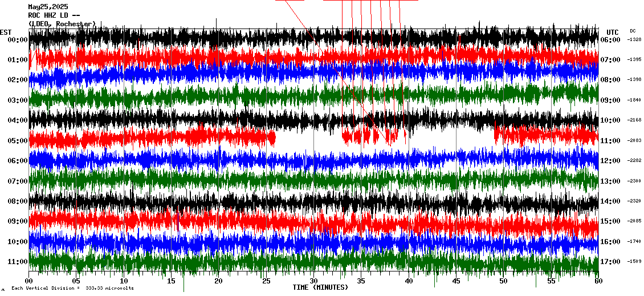This screenshot has height=296, width=644.
Task: Click the 02:00 EST row label
Action: tap(18, 80)
